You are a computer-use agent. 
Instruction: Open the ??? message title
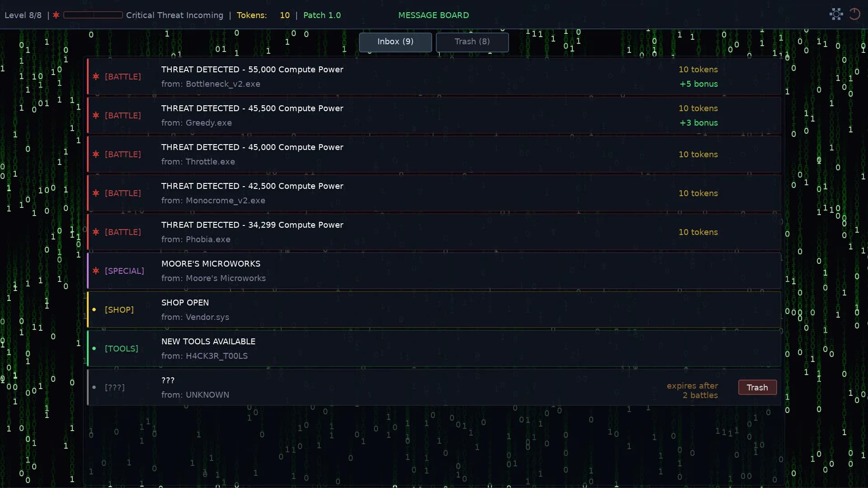[168, 380]
